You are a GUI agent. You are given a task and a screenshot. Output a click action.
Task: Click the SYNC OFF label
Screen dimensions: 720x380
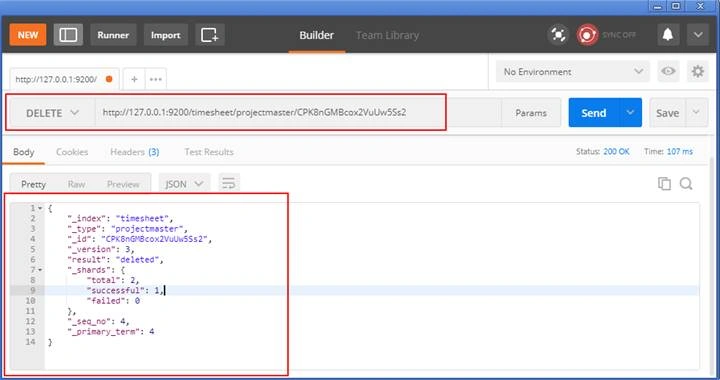point(619,35)
